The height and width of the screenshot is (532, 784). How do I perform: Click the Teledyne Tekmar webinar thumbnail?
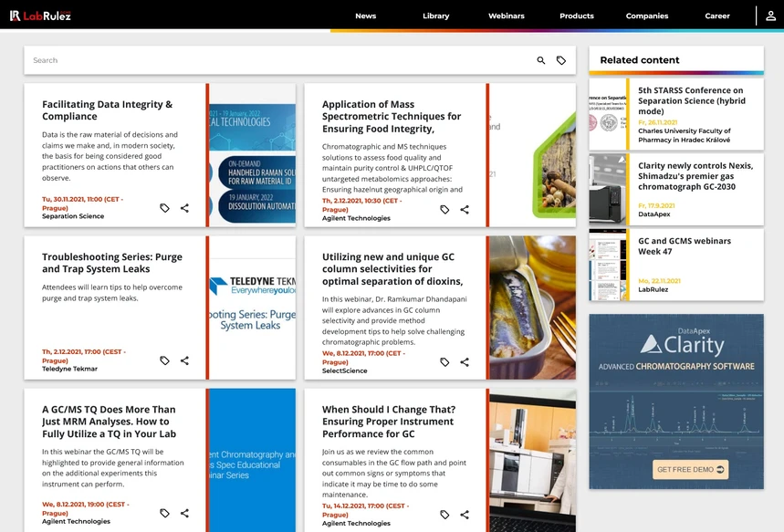(x=253, y=308)
